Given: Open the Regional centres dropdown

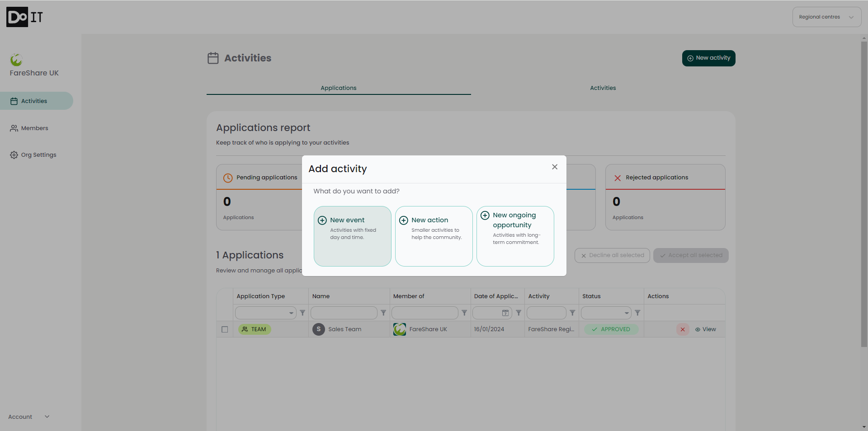Looking at the screenshot, I should pyautogui.click(x=826, y=17).
